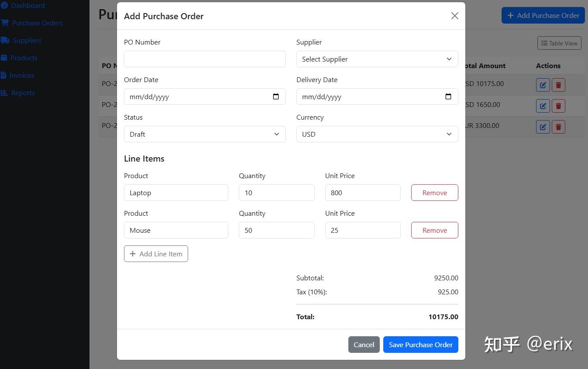Click the Suppliers truck icon
588x369 pixels.
tap(5, 40)
